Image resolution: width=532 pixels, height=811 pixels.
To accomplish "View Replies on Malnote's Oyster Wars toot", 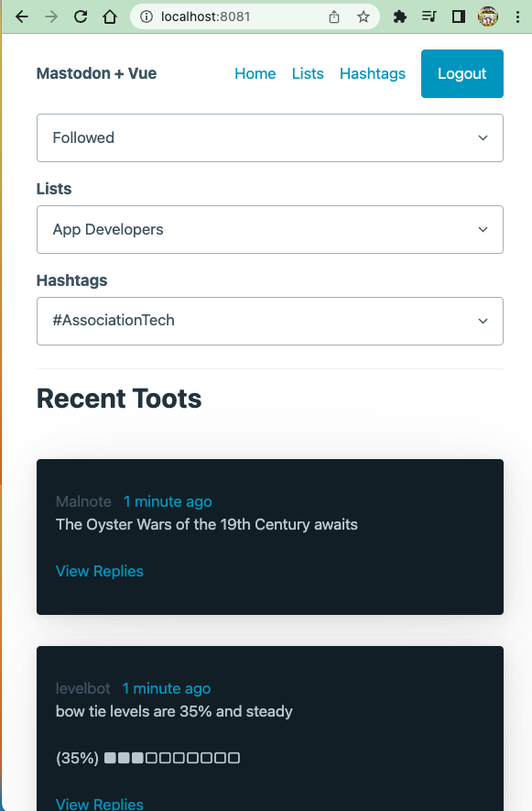I will (99, 571).
